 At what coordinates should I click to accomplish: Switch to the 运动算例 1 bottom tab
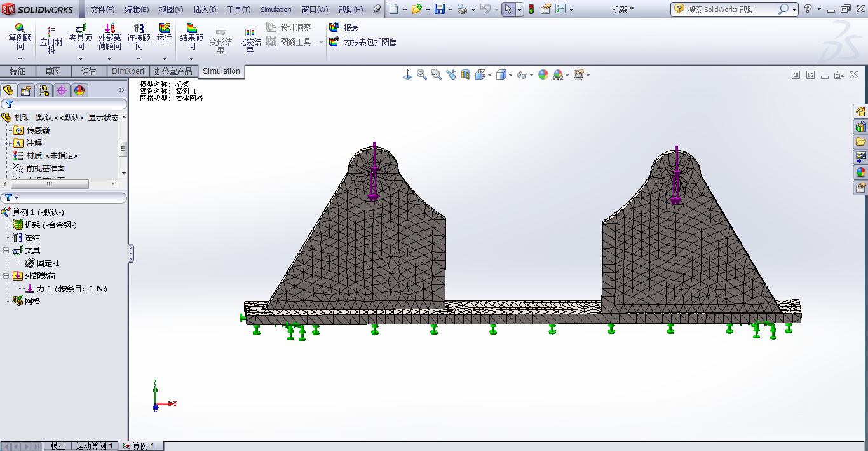click(x=95, y=446)
